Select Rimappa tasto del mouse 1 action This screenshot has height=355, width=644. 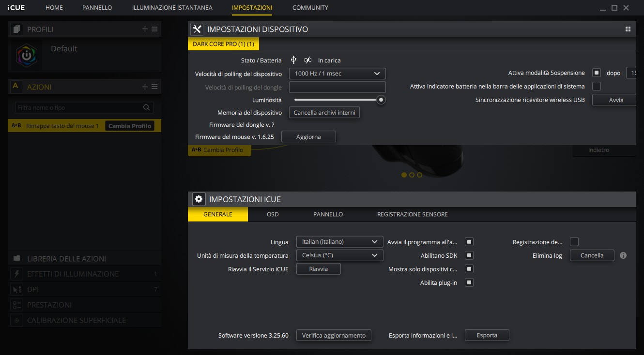pos(84,126)
